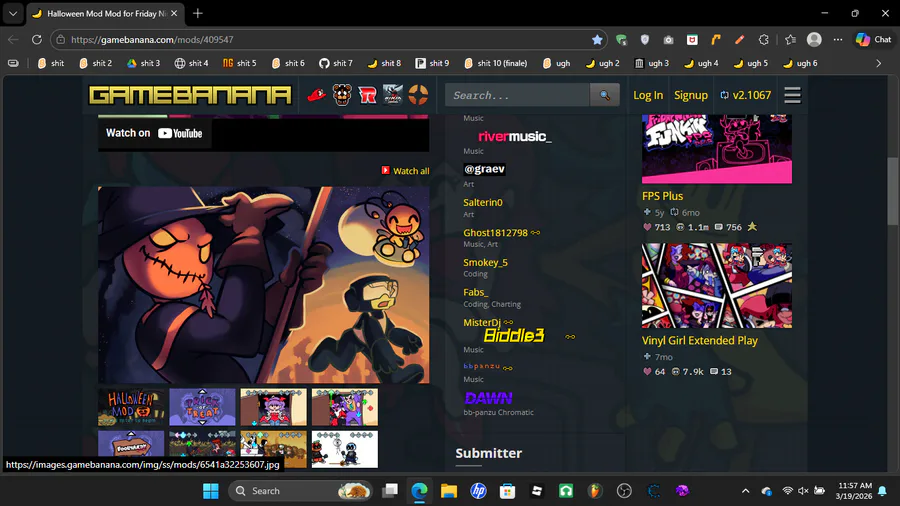Open the tab search dropdown

pyautogui.click(x=13, y=13)
